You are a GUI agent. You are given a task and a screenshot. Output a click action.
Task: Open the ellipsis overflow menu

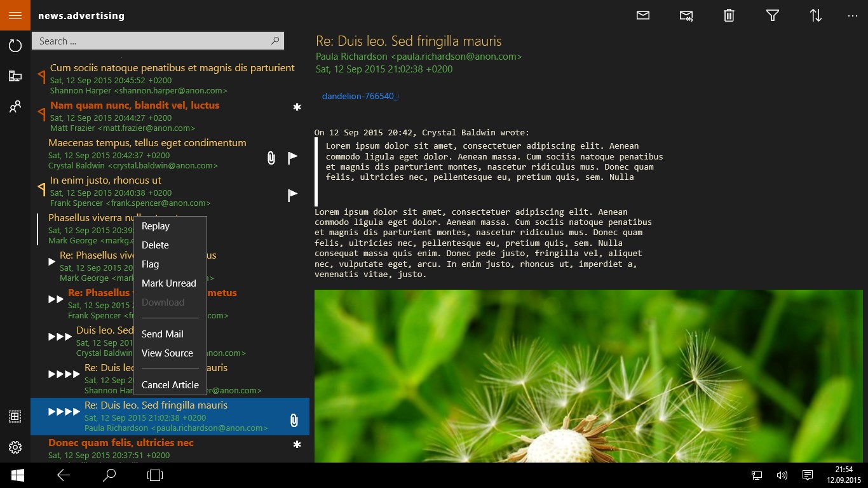(852, 15)
